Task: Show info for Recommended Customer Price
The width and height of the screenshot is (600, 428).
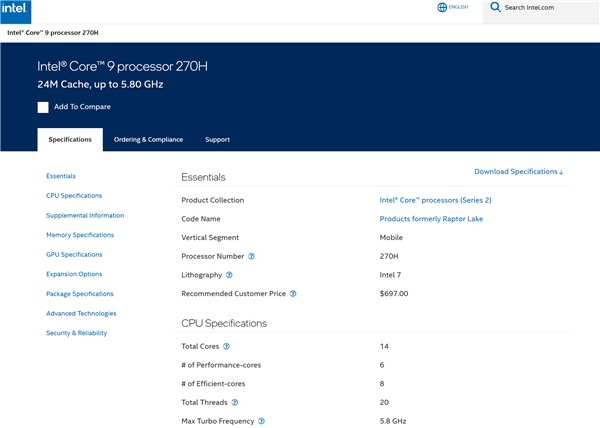Action: pos(293,294)
